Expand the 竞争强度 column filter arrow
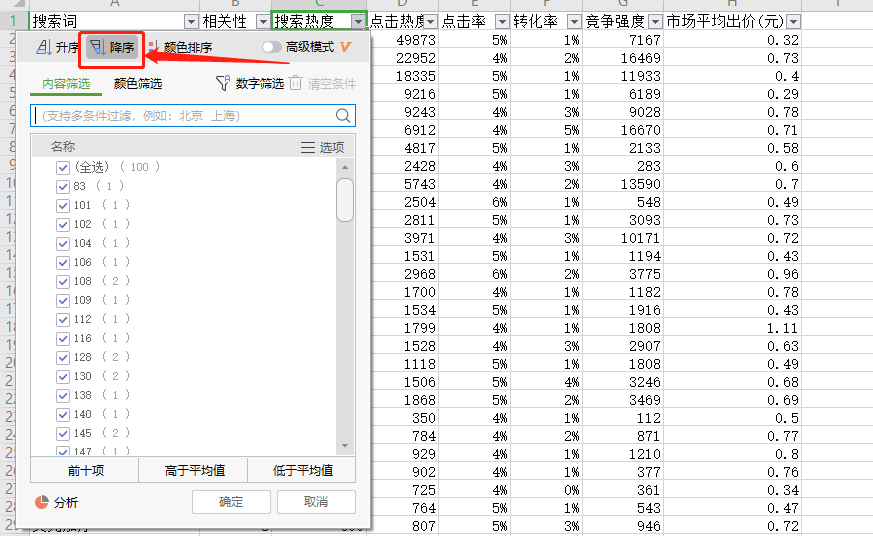 [x=655, y=21]
